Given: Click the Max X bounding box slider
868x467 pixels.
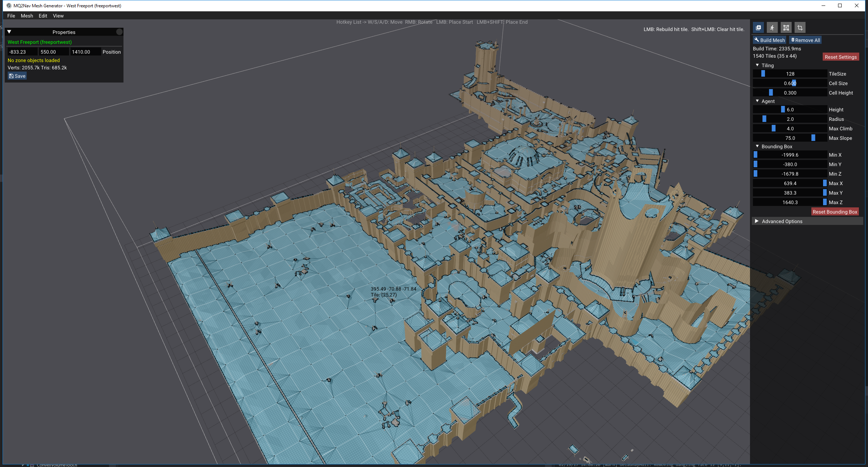Looking at the screenshot, I should [790, 183].
